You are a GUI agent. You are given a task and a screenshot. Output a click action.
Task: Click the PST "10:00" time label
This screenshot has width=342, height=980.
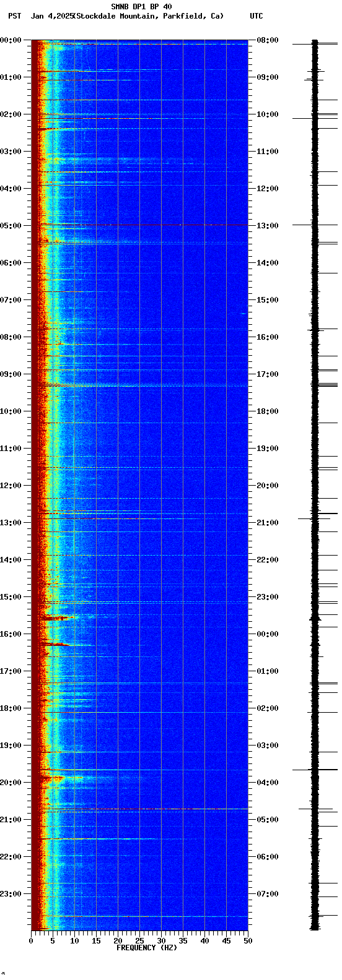point(11,411)
